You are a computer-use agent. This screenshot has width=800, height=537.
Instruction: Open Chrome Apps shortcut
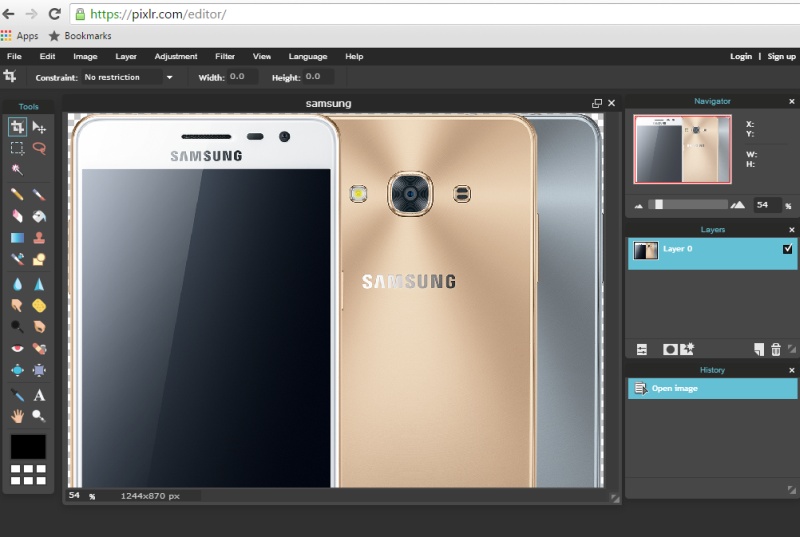point(20,36)
